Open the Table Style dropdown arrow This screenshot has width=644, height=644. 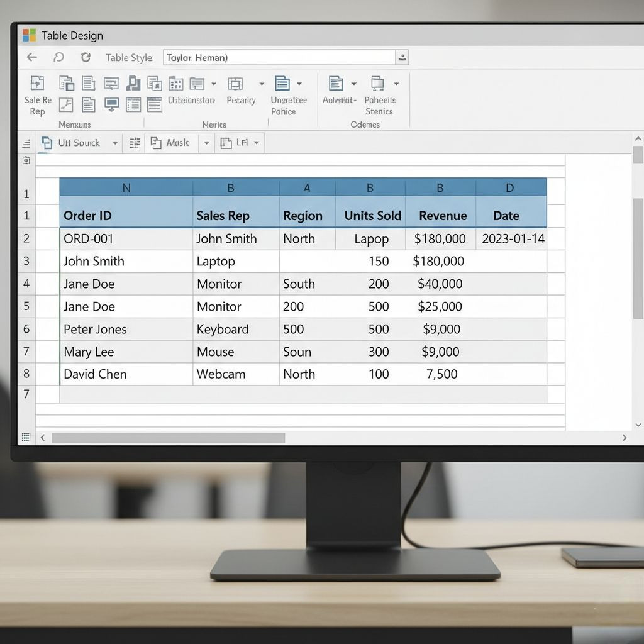pos(402,58)
